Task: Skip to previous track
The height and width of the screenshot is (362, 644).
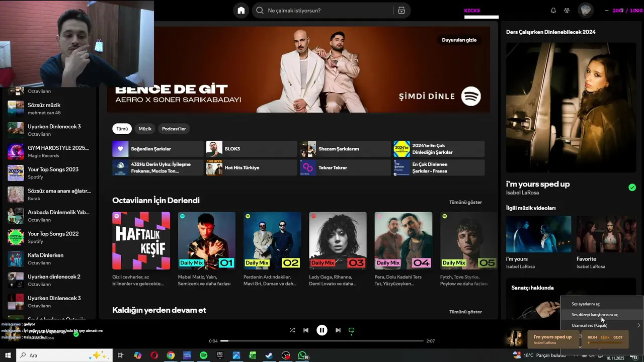Action: [306, 330]
